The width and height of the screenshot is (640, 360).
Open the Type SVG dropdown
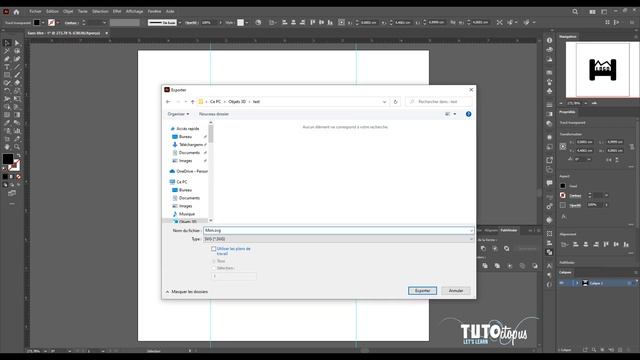click(338, 239)
